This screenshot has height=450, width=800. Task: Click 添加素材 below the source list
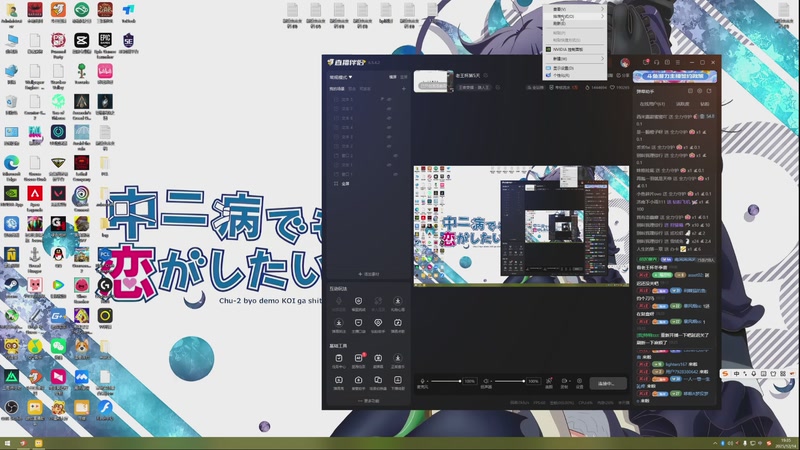point(368,274)
